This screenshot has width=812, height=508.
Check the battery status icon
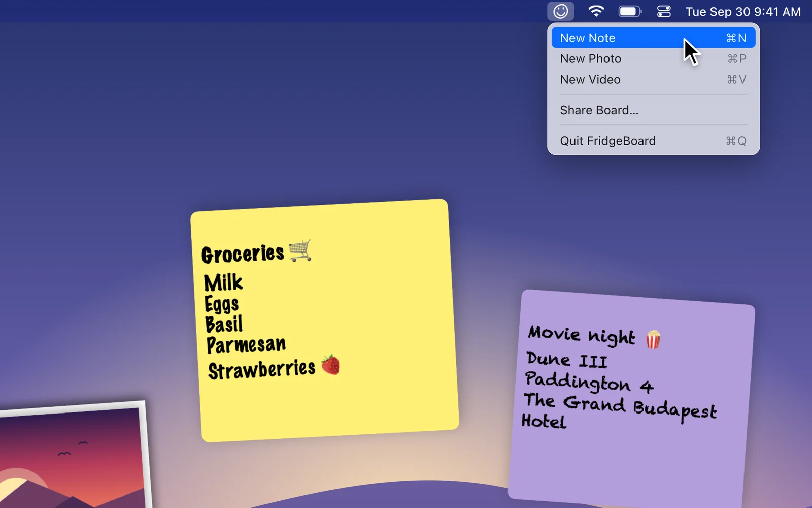[x=630, y=11]
